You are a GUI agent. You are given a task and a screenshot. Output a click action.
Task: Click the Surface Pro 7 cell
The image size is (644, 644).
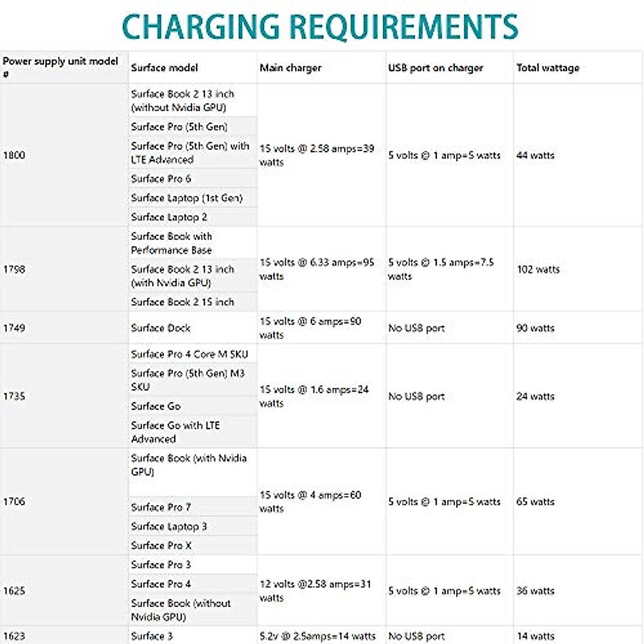(x=161, y=507)
